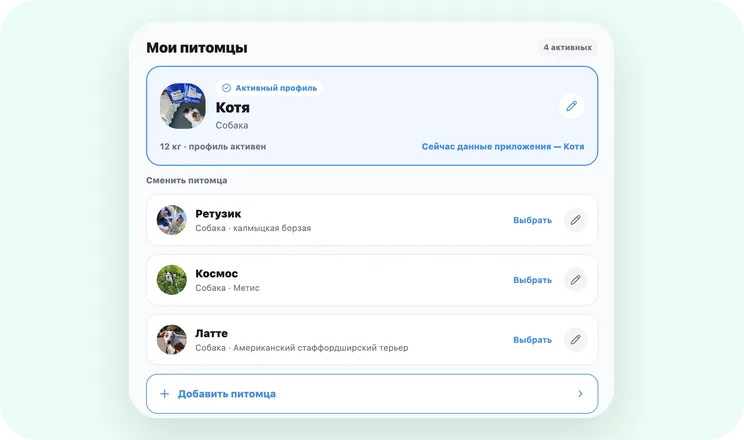Image resolution: width=744 pixels, height=440 pixels.
Task: Click the 4 активных counter badge
Action: (567, 47)
